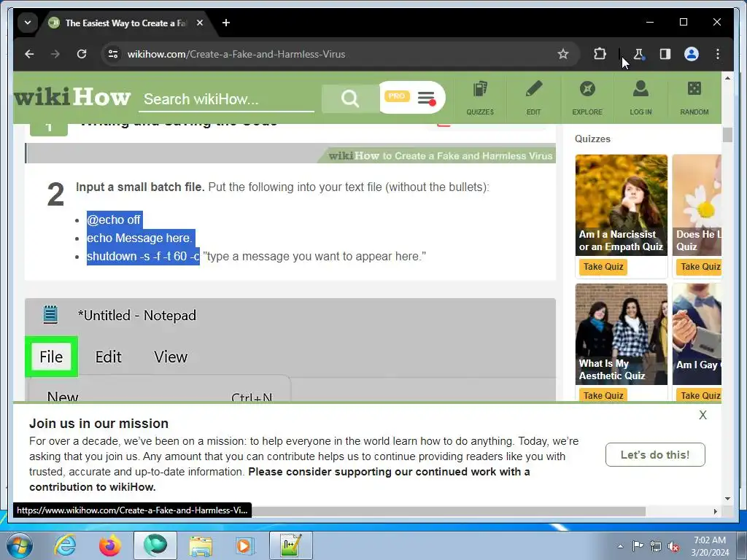Click the '@echo off' highlighted text
The height and width of the screenshot is (560, 747).
pos(115,219)
